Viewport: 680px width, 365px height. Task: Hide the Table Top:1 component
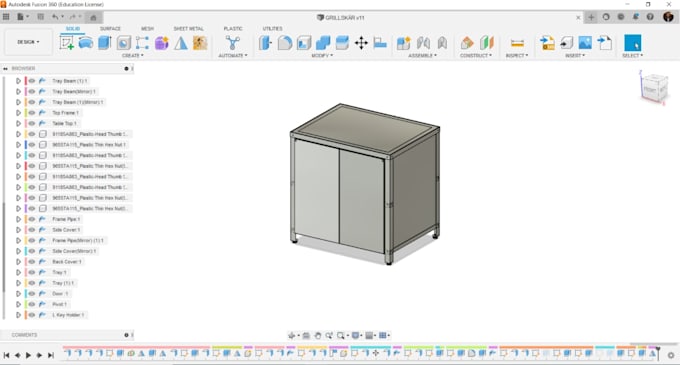click(x=32, y=124)
